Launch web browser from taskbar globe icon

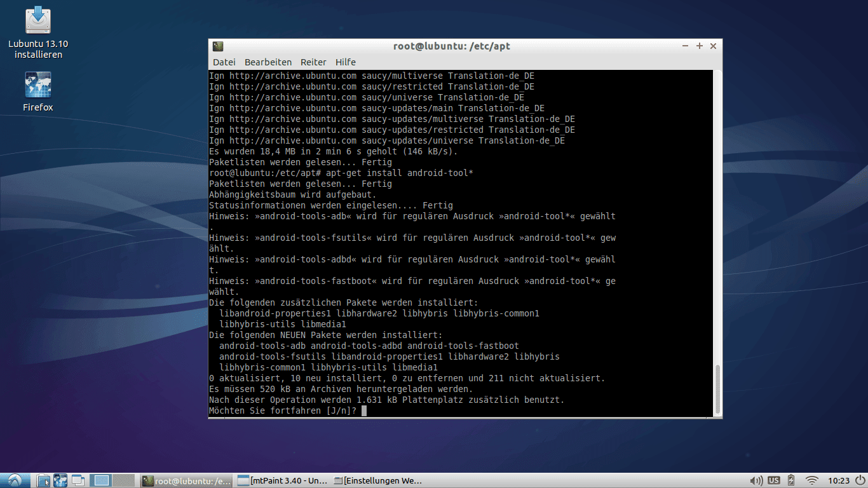click(x=60, y=480)
